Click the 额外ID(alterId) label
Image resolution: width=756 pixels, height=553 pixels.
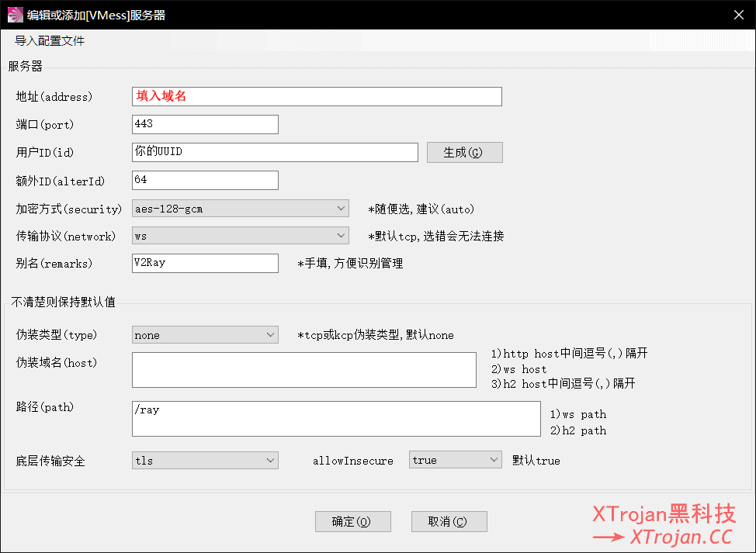(x=61, y=181)
